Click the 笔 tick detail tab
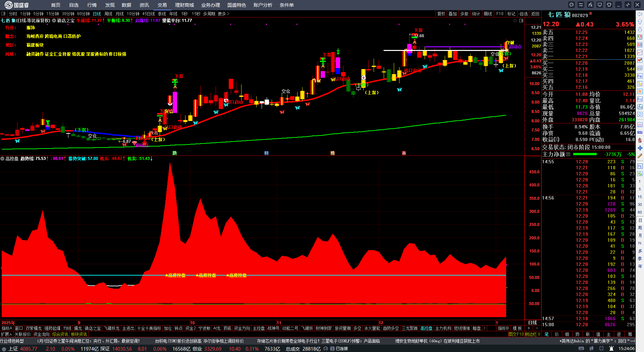 (547, 334)
